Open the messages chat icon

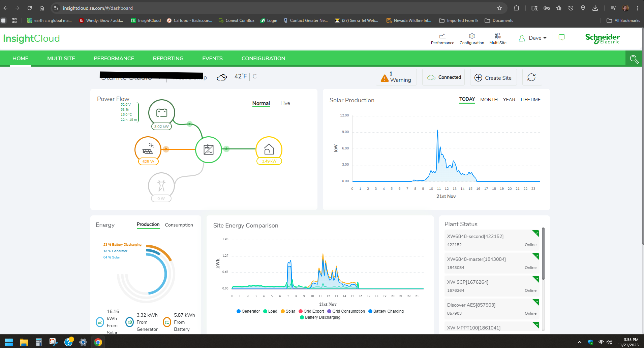(562, 37)
